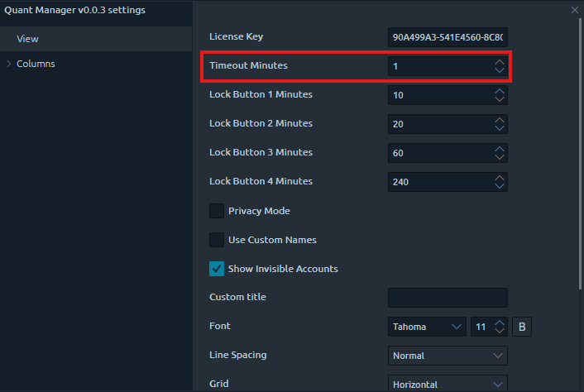Increment Lock Button 1 Minutes spinner

(499, 90)
